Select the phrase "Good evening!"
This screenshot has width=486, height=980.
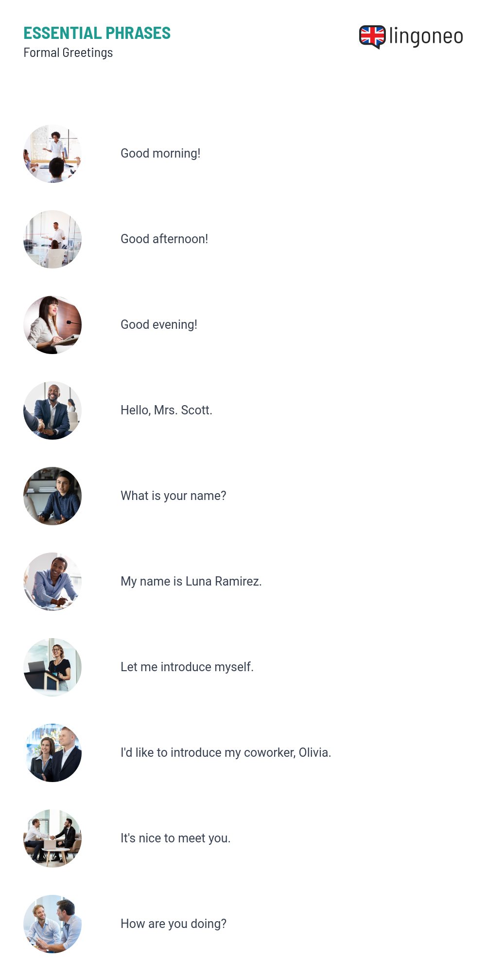coord(159,325)
